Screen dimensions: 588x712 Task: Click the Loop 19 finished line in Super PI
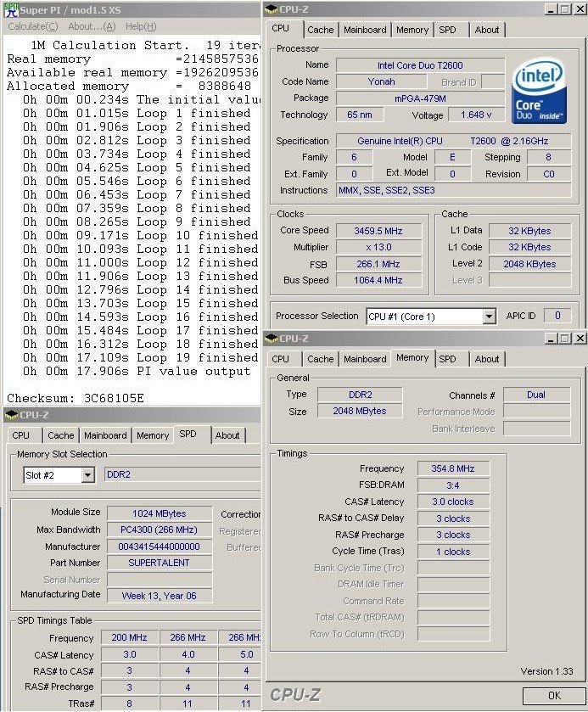click(141, 358)
